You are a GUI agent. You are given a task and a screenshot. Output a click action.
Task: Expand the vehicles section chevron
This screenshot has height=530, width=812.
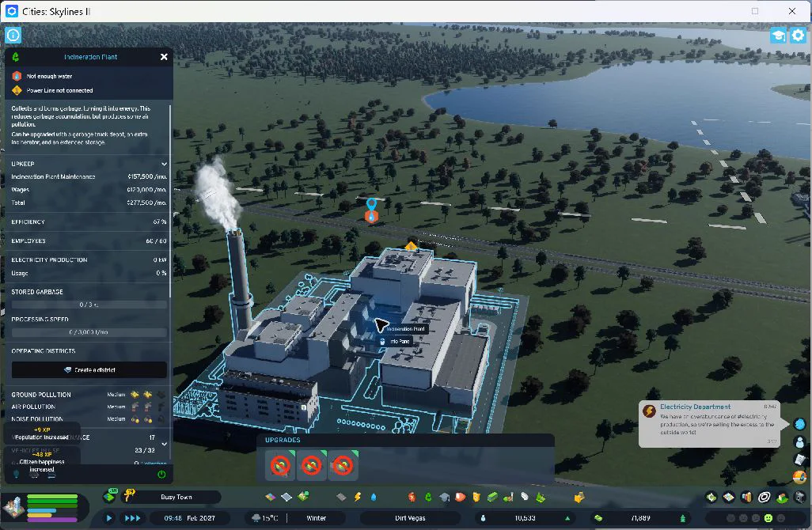point(164,444)
